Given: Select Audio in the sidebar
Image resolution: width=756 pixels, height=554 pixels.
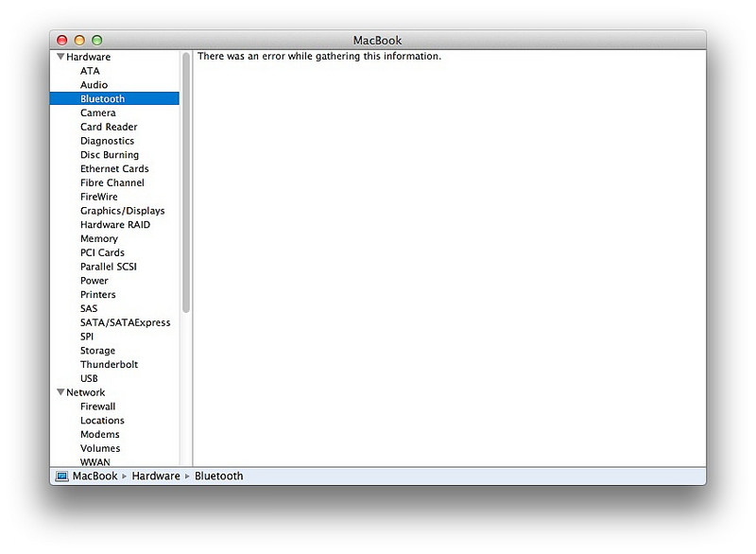Looking at the screenshot, I should [x=94, y=85].
